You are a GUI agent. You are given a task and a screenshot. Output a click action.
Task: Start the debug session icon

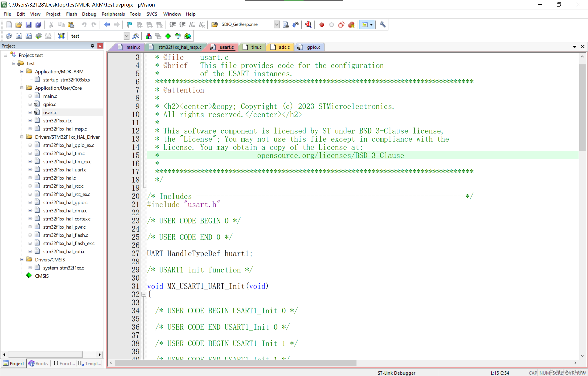pyautogui.click(x=308, y=25)
